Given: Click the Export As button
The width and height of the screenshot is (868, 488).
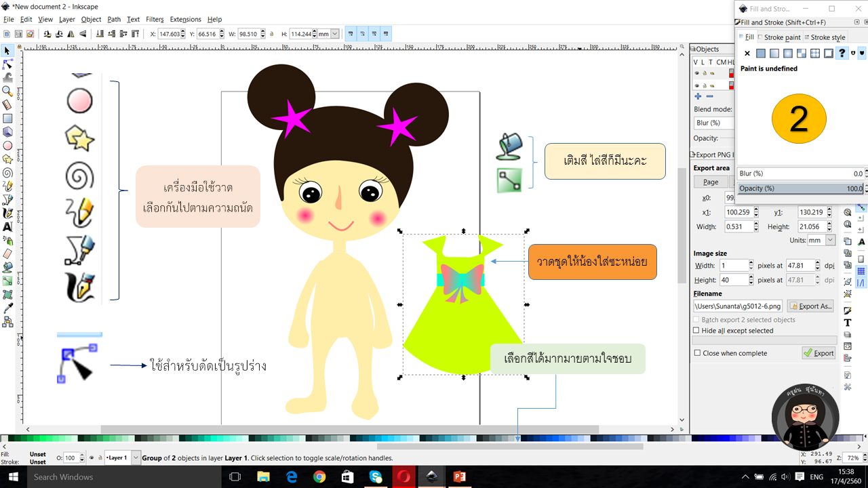Looking at the screenshot, I should tap(811, 306).
